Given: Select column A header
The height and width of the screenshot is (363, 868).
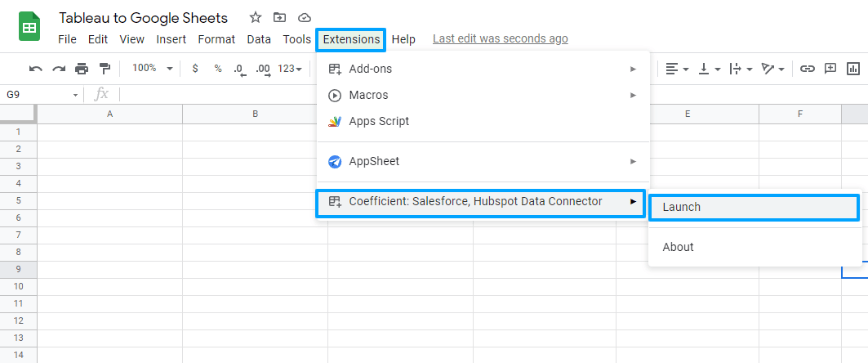Looking at the screenshot, I should click(109, 114).
